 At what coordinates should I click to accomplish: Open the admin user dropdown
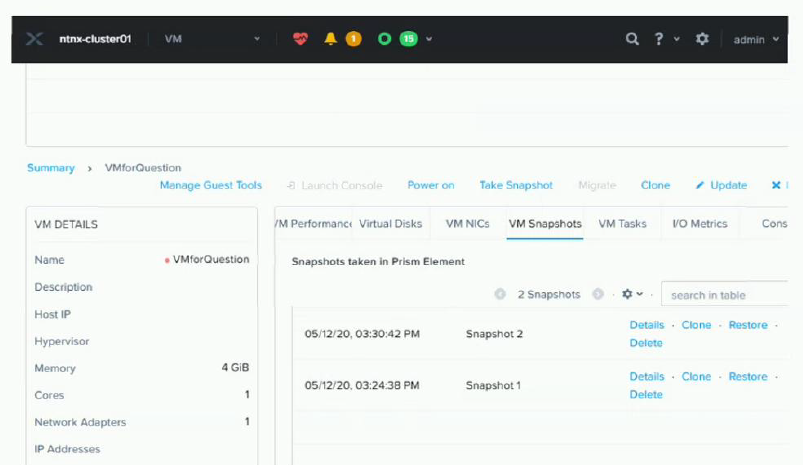click(x=755, y=40)
